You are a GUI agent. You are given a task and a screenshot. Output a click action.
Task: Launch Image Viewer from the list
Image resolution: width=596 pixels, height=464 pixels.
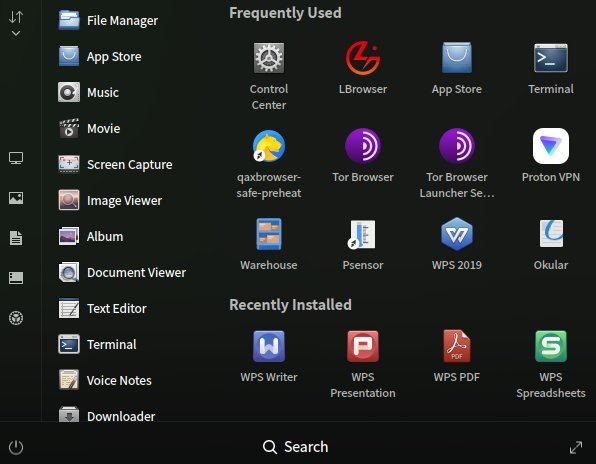click(x=111, y=200)
